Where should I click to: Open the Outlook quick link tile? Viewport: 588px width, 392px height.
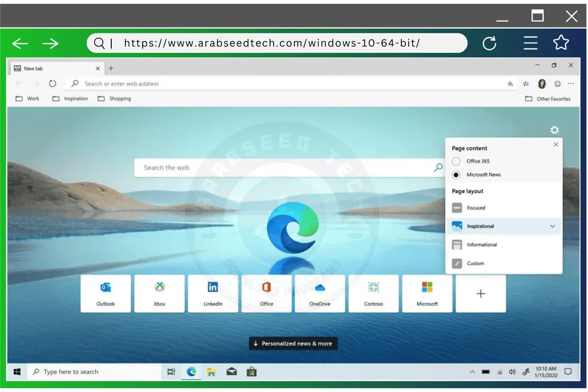tap(105, 294)
